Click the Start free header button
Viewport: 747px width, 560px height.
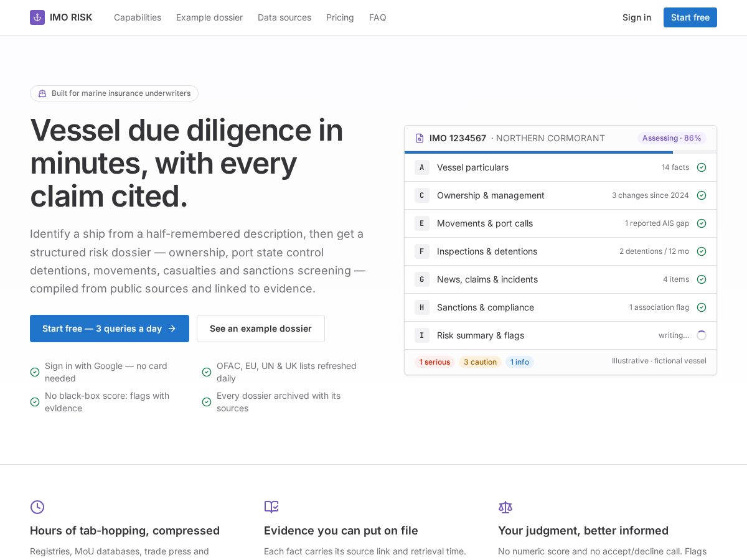(690, 17)
